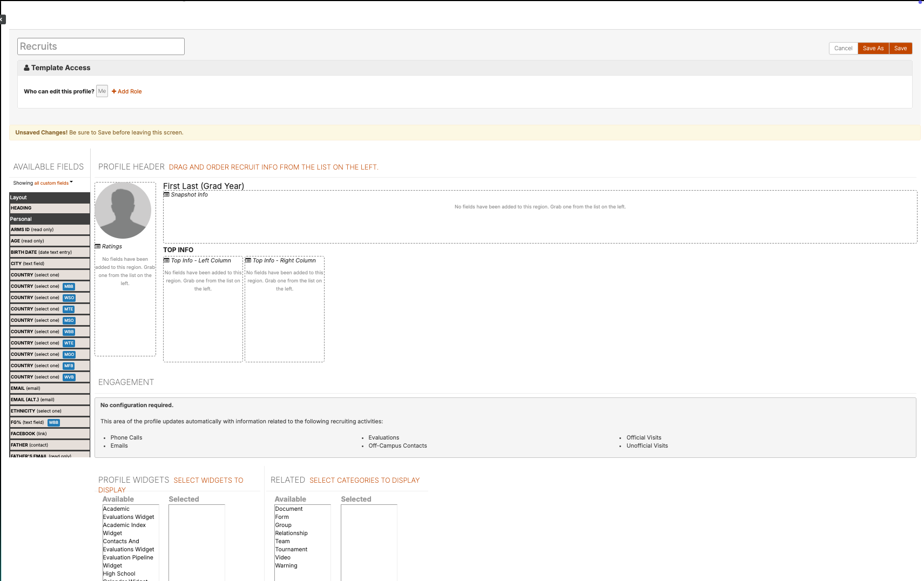Click the Save As button

[x=873, y=48]
